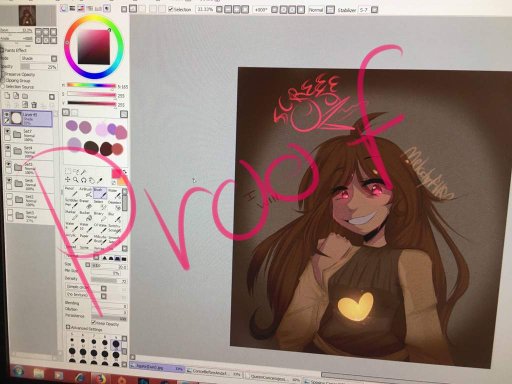
Task: Switch to the second document tab
Action: coord(214,372)
